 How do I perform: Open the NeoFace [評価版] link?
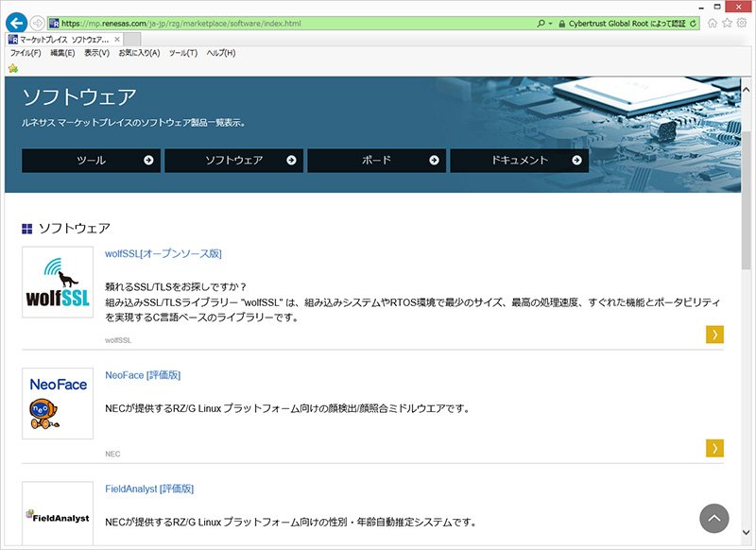143,375
